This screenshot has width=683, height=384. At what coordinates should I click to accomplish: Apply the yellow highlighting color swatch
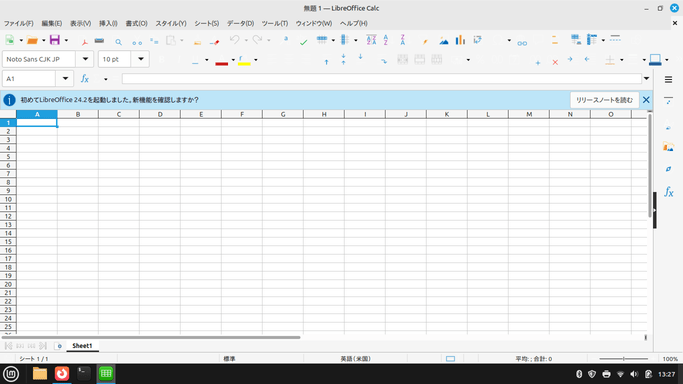click(x=244, y=60)
